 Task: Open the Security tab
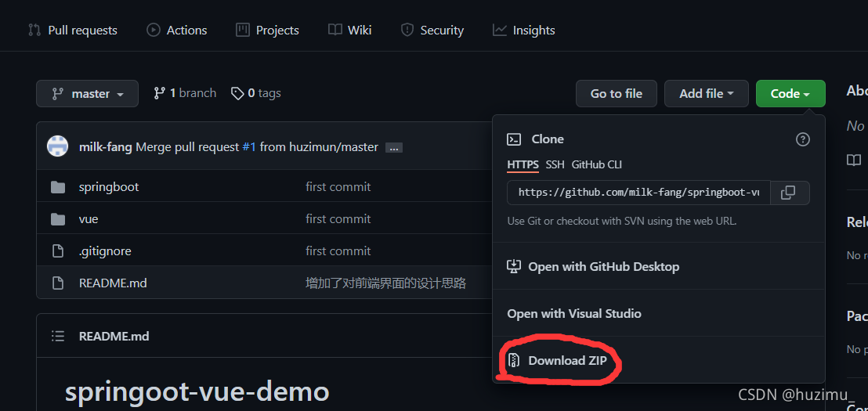click(x=432, y=30)
